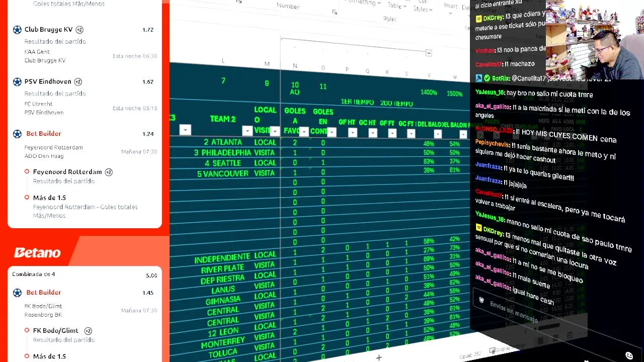
Task: Click the Combinada de 4 heading
Action: [34, 274]
